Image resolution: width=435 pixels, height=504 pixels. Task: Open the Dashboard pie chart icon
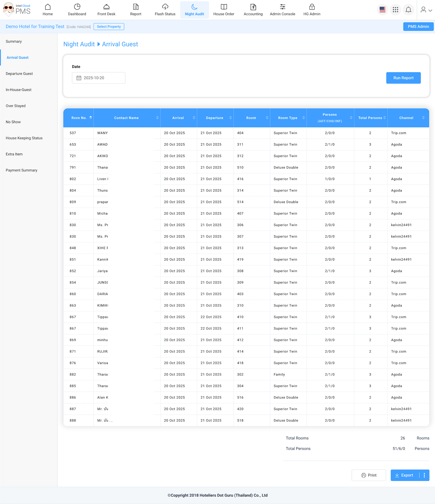pyautogui.click(x=77, y=7)
